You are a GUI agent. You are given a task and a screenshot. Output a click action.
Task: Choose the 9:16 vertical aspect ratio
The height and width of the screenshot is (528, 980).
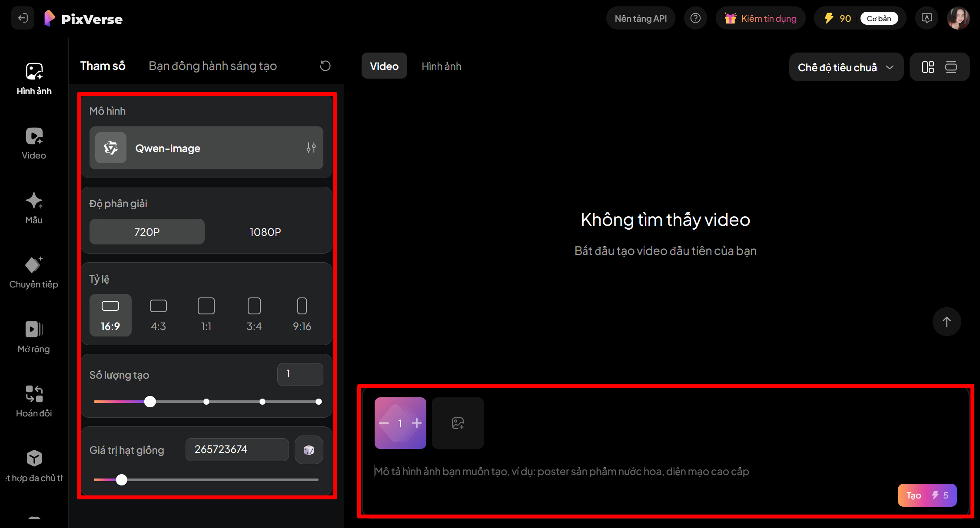(x=302, y=315)
